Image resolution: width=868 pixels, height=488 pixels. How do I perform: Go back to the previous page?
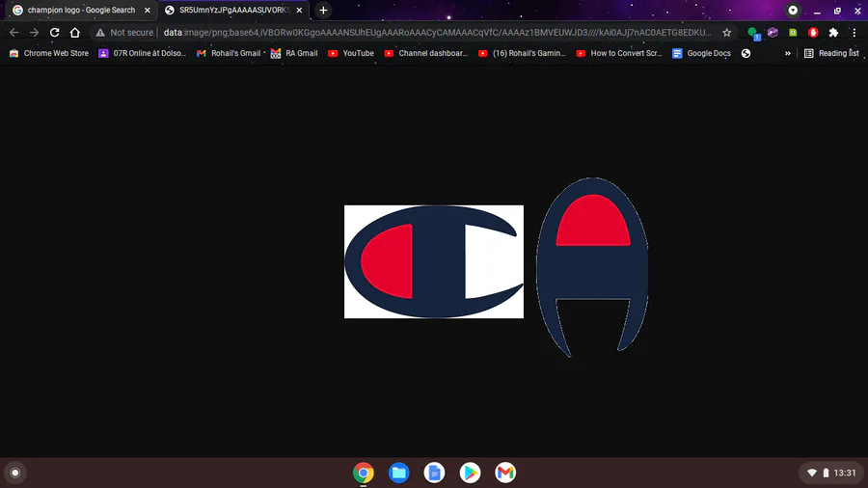14,33
